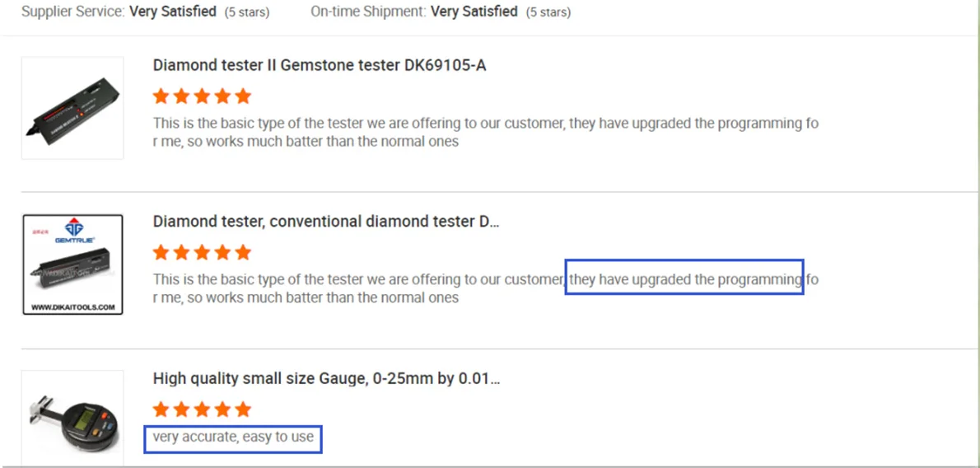This screenshot has height=468, width=980.
Task: Click the first star of Diamond tester II rating
Action: pyautogui.click(x=161, y=96)
